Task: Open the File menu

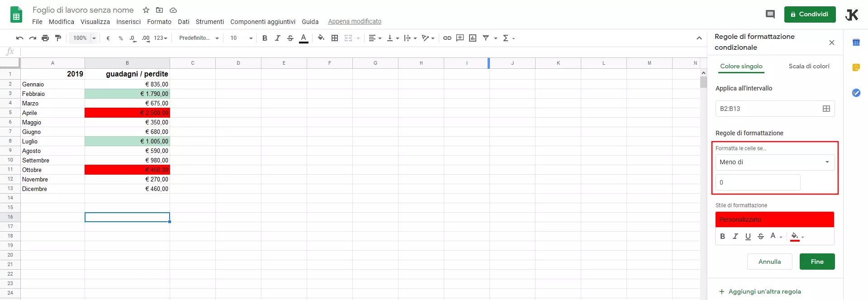Action: [x=37, y=22]
